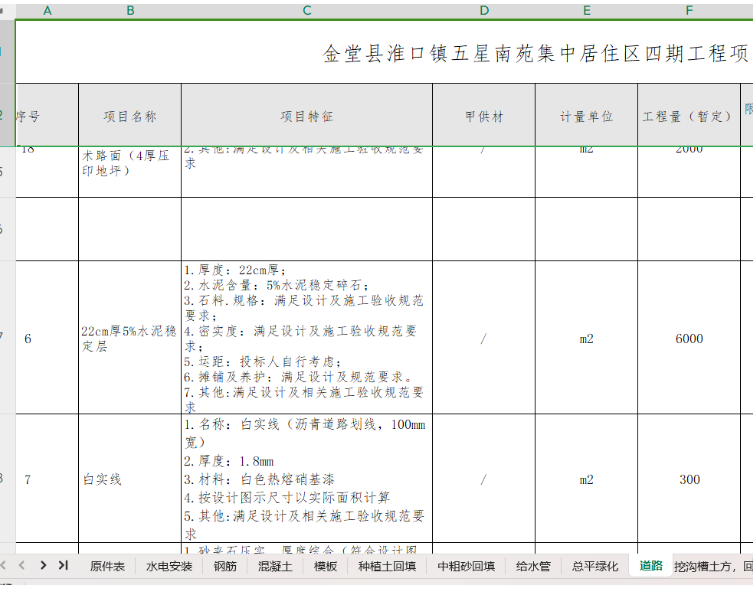The image size is (753, 615).
Task: Jump to the last sheet arrow
Action: click(x=63, y=565)
